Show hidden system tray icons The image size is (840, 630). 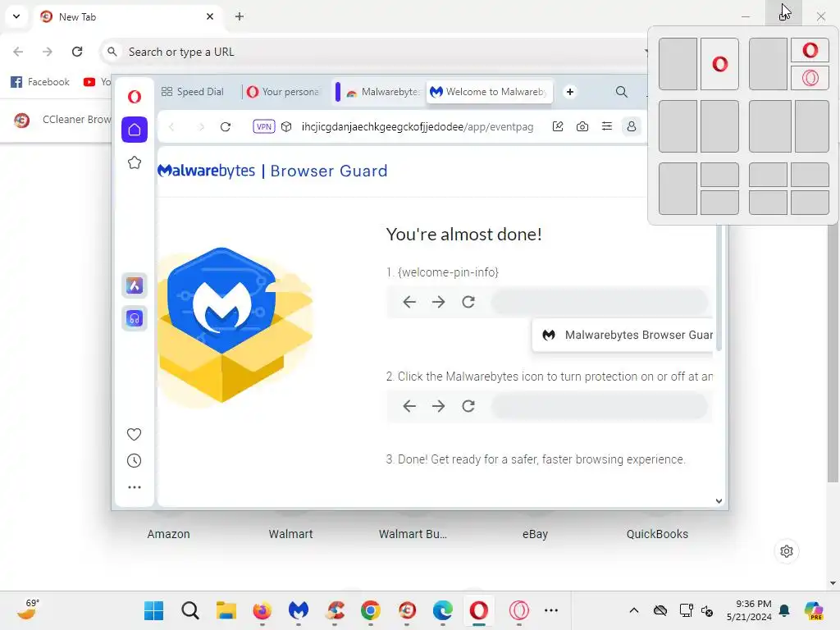[x=634, y=610]
